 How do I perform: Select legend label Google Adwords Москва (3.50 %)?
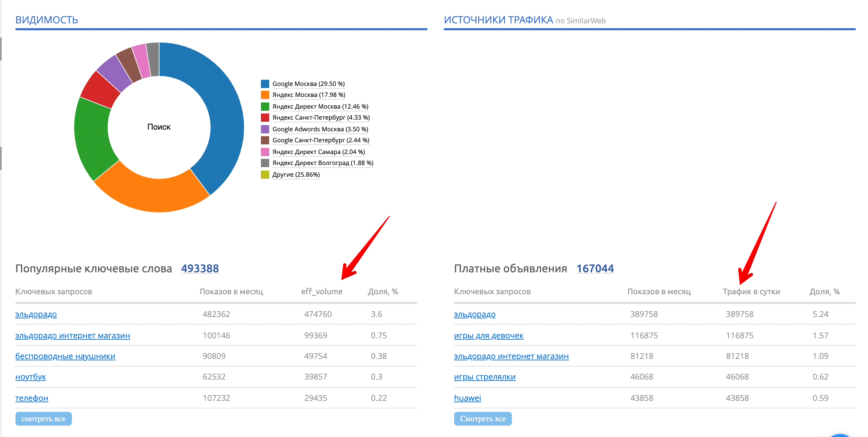click(x=320, y=129)
